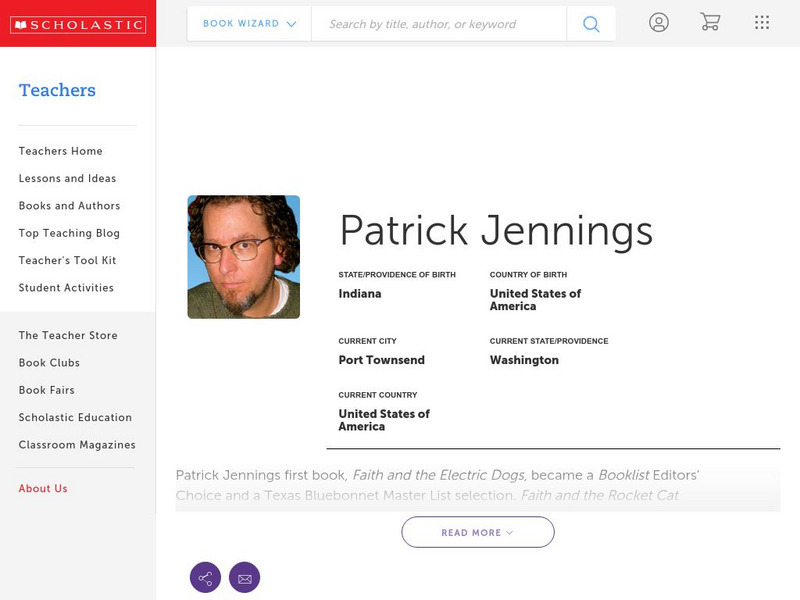Screen dimensions: 800x600
Task: Click the Scholastic logo
Action: (x=77, y=25)
